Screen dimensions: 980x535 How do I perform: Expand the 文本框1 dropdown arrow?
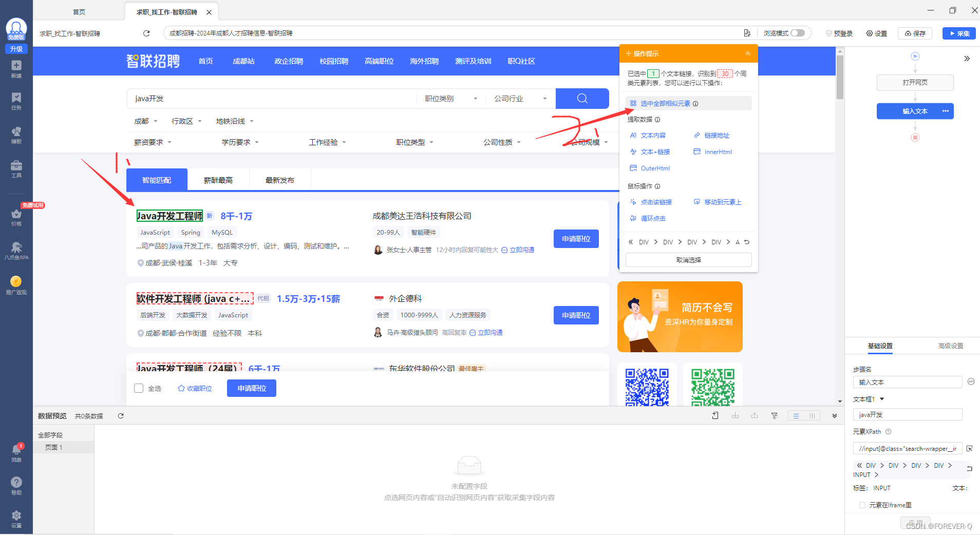pyautogui.click(x=882, y=399)
